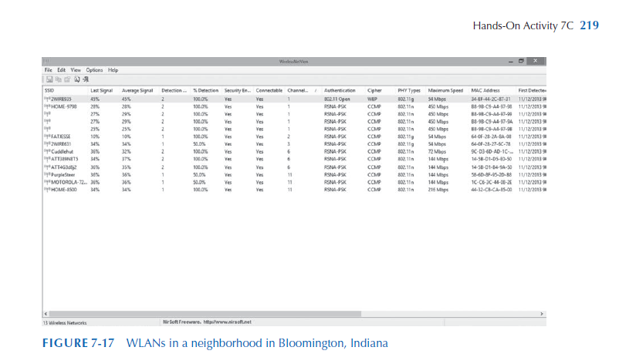The height and width of the screenshot is (364, 619).
Task: Click the app icon in WirelessNetView title bar
Action: [46, 61]
